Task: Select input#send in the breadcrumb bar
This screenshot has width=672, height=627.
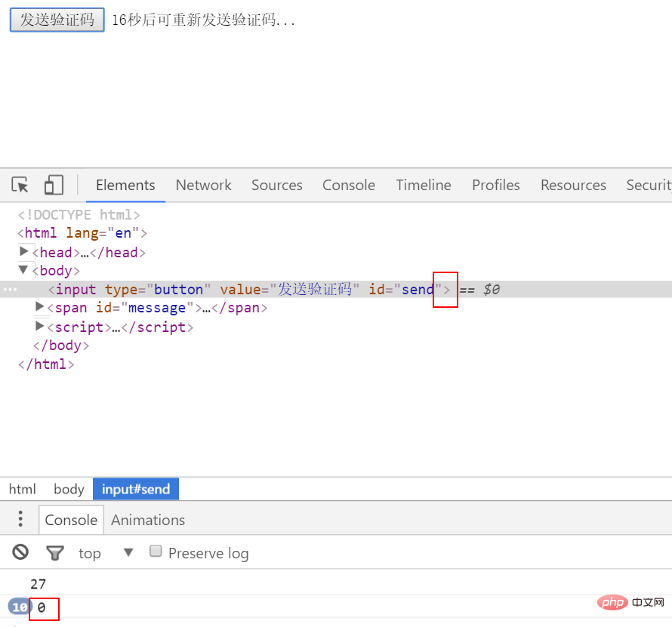Action: coord(136,489)
